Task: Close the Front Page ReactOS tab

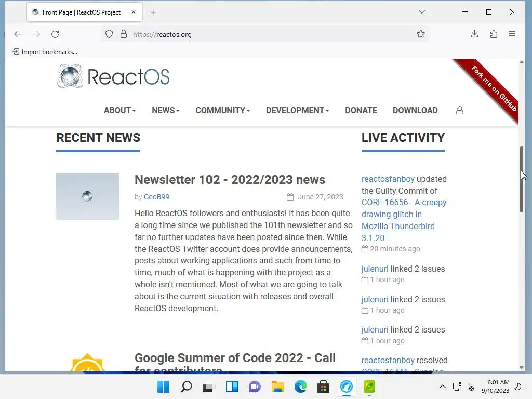Action: click(134, 12)
